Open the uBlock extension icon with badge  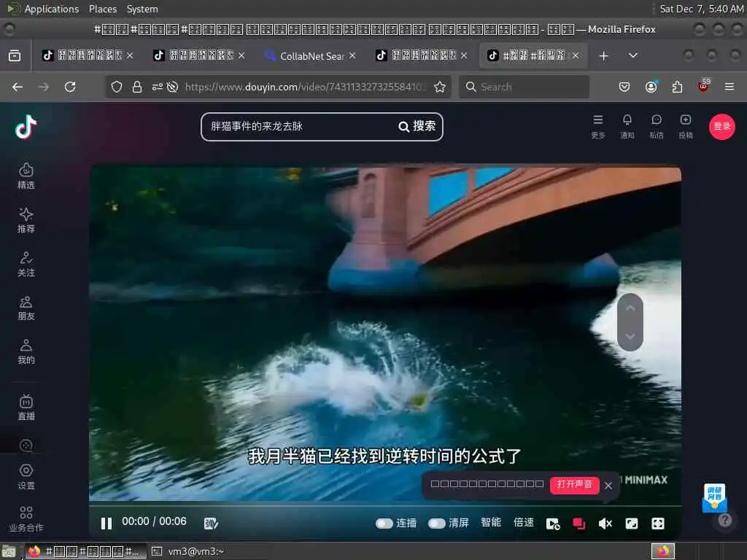tap(703, 86)
